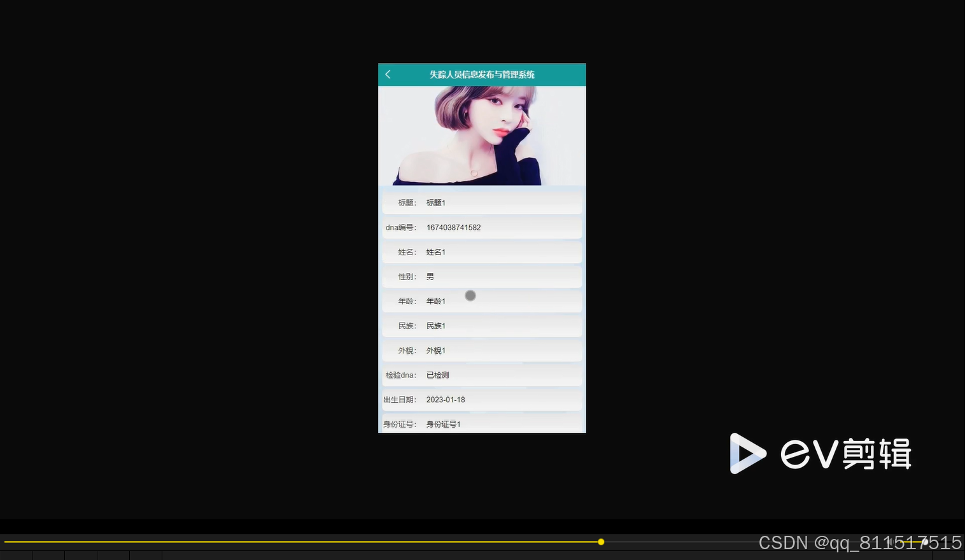
Task: Go back using the header arrow
Action: 388,74
